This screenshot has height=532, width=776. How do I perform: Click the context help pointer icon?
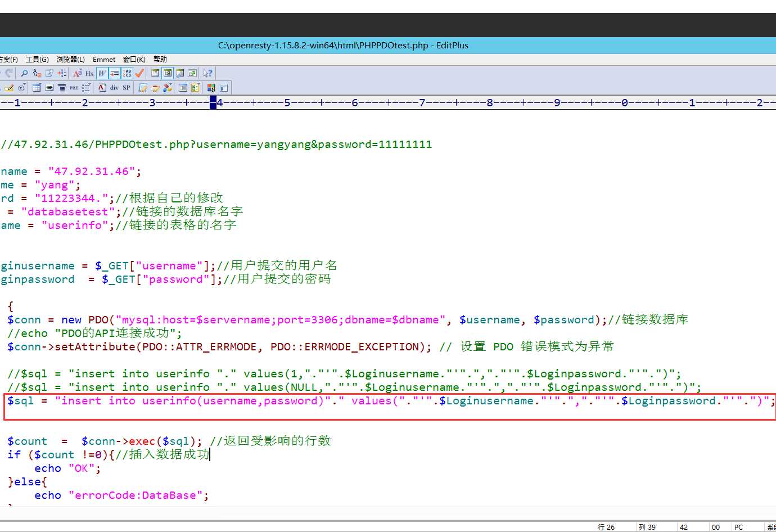click(207, 73)
